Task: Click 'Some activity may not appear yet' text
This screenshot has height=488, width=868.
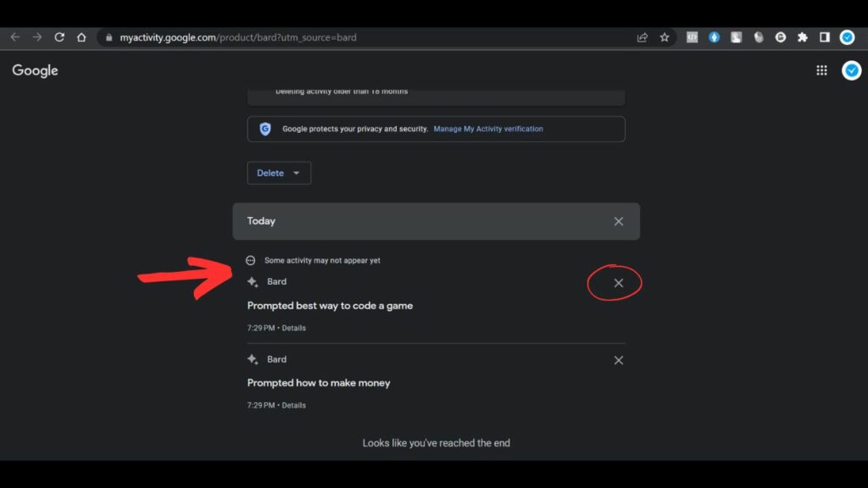Action: (x=322, y=260)
